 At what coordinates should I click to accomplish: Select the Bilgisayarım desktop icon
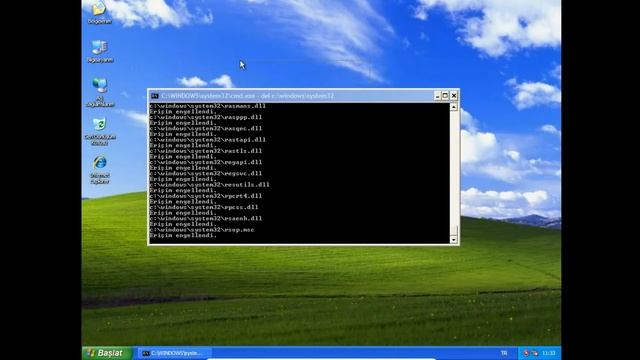[100, 51]
